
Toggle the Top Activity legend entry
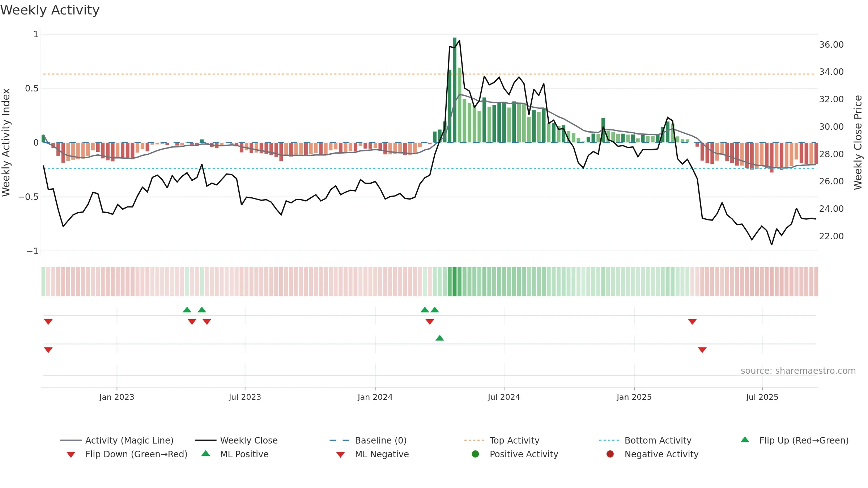[502, 440]
